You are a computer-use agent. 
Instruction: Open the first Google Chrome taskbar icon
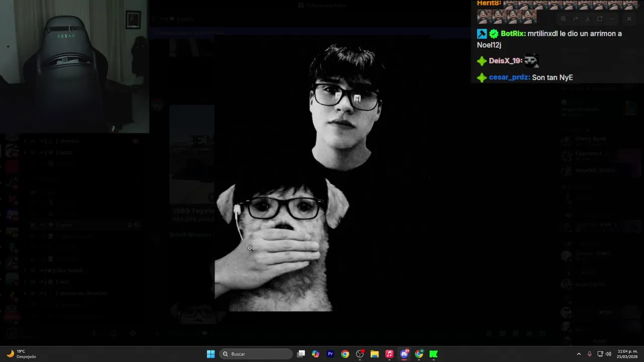[345, 354]
